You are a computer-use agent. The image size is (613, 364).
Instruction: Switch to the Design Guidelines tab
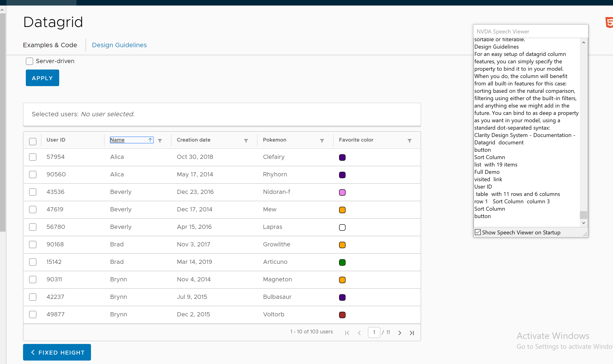pyautogui.click(x=119, y=45)
